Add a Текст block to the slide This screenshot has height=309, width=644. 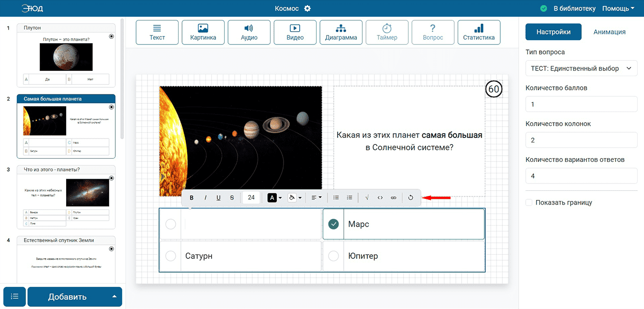tap(157, 33)
